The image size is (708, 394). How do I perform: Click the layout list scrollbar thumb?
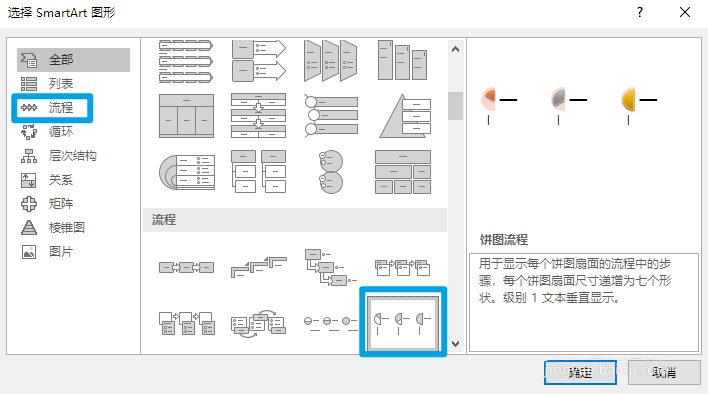point(456,106)
